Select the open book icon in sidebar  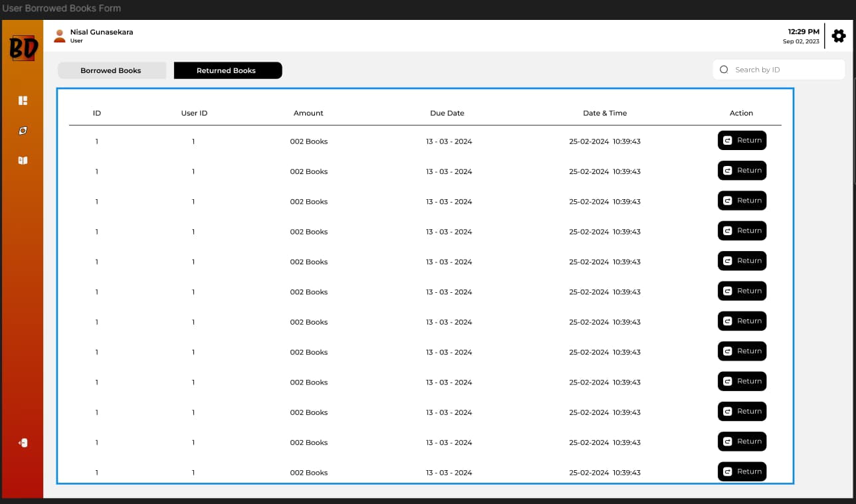[23, 161]
